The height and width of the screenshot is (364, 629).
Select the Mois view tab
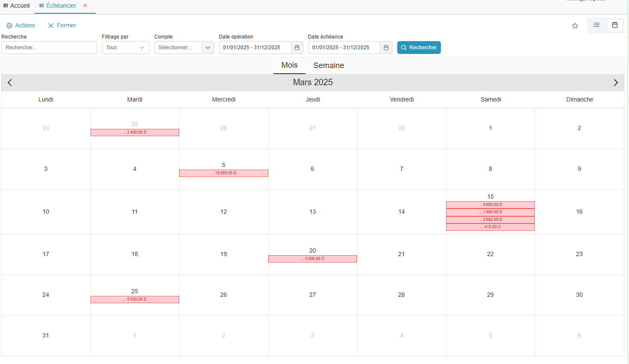[289, 65]
